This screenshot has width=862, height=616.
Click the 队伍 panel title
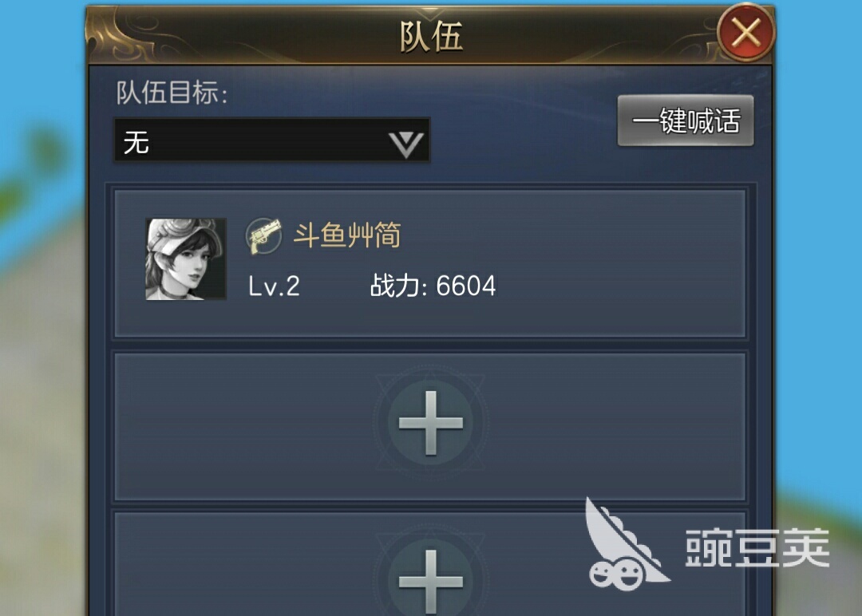(431, 37)
